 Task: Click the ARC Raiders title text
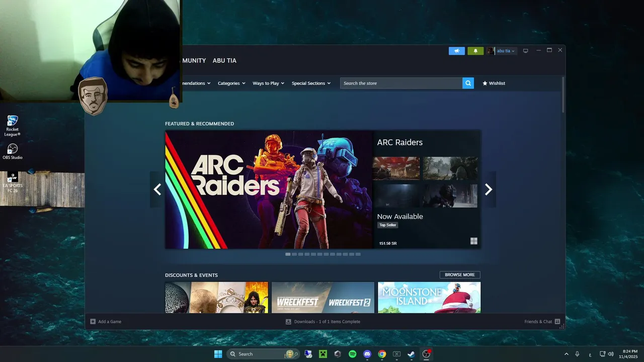[x=399, y=142]
